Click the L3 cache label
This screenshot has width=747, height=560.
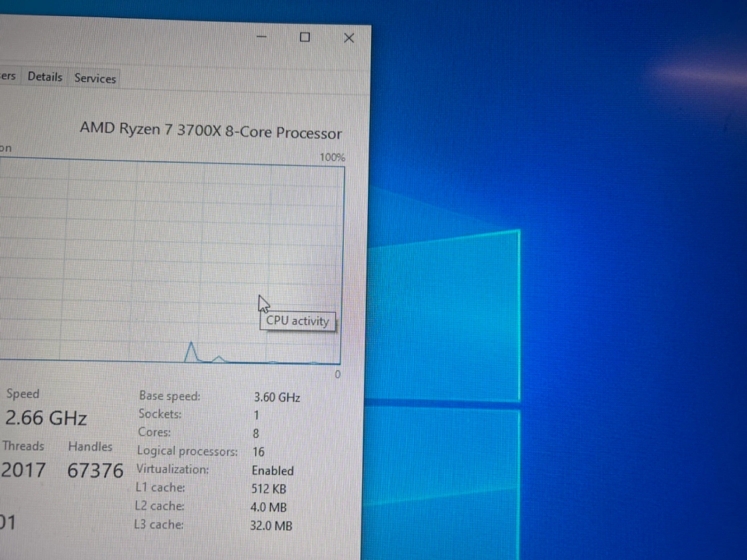point(159,525)
